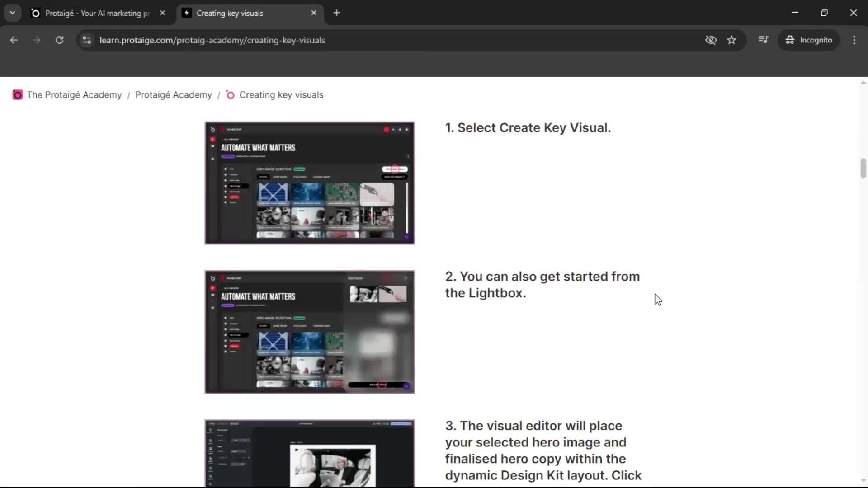Click the Protaigé logo in the breadcrumb
Screen dimensions: 868x488
tap(17, 95)
